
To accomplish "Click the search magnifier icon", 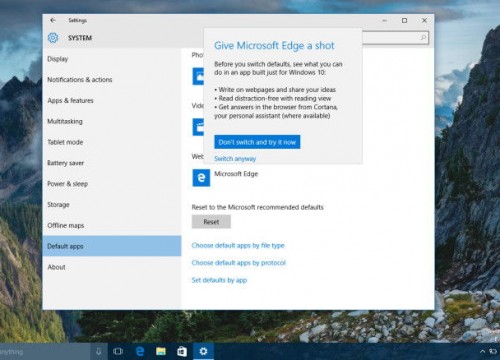I will (423, 37).
